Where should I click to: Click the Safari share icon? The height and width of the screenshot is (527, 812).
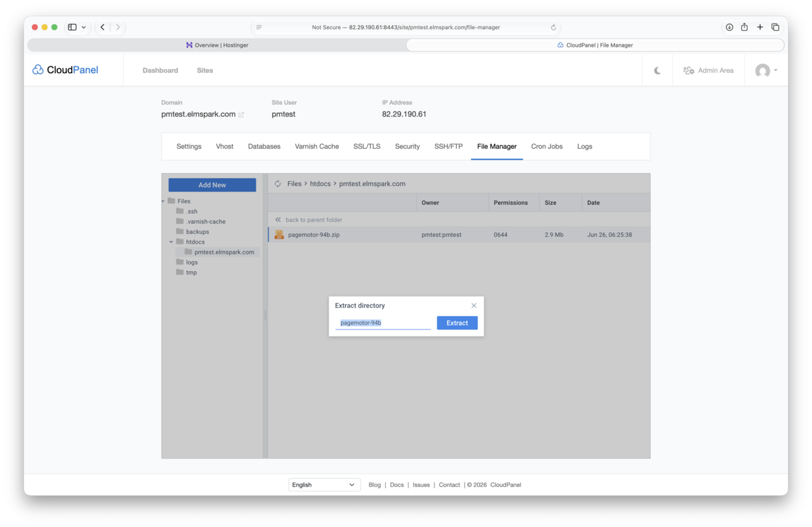tap(744, 27)
